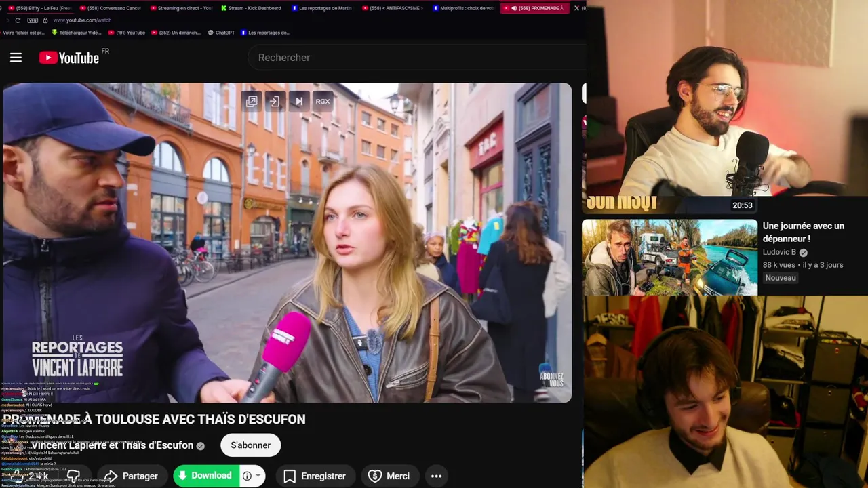Click title Une journée avec un dépanneur !

point(804,232)
